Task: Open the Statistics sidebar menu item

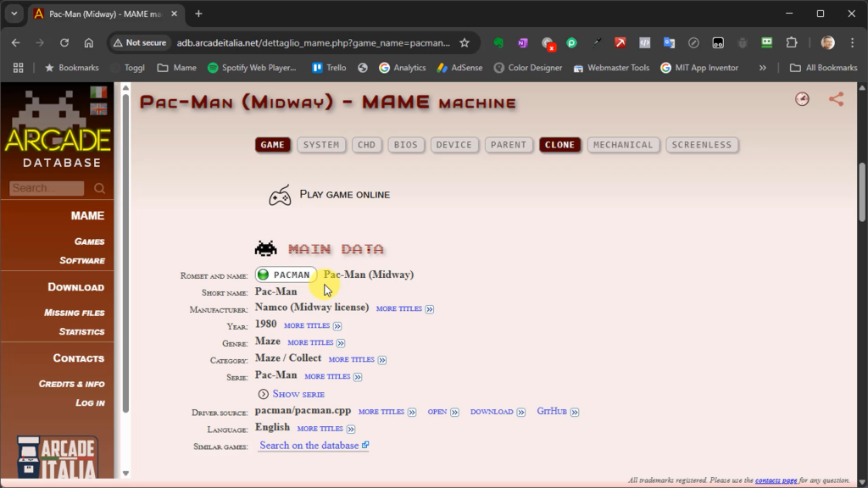Action: click(x=81, y=332)
